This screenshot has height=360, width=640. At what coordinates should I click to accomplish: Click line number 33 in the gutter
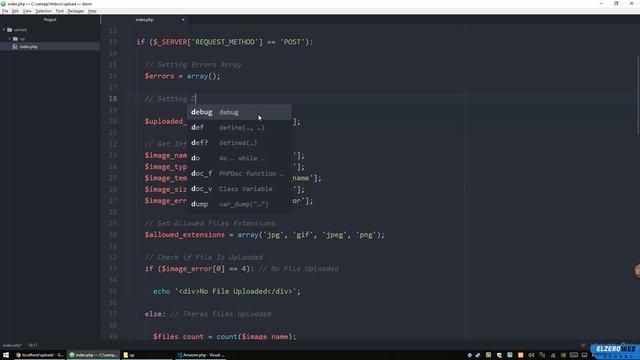[x=113, y=269]
